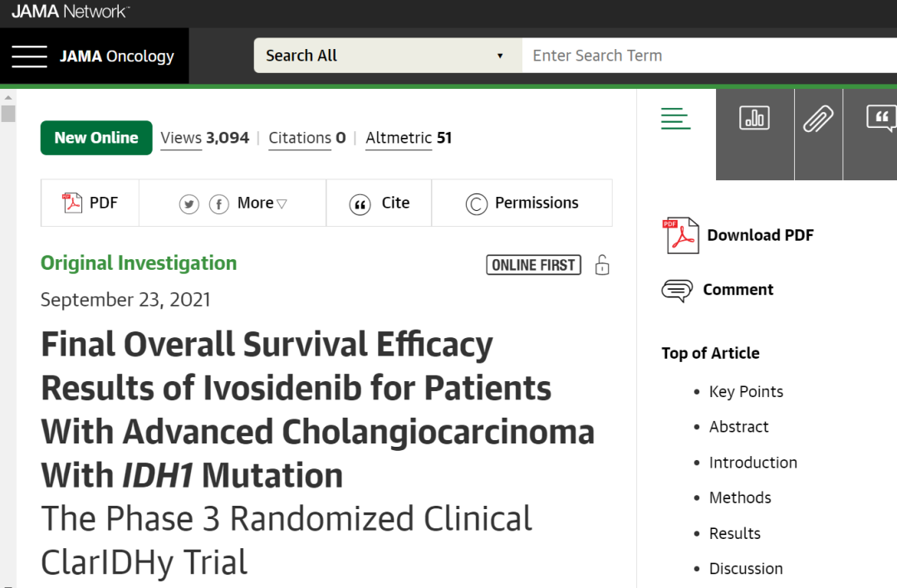The width and height of the screenshot is (897, 588).
Task: Click the quotation mark Cite icon
Action: click(x=360, y=204)
